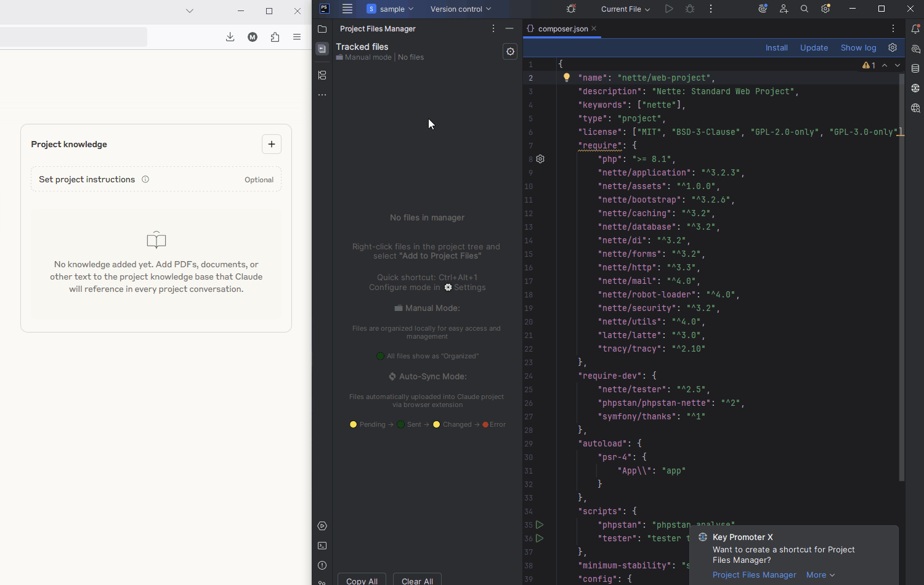Open the Current File run configuration dropdown
This screenshot has height=585, width=924.
click(x=625, y=9)
